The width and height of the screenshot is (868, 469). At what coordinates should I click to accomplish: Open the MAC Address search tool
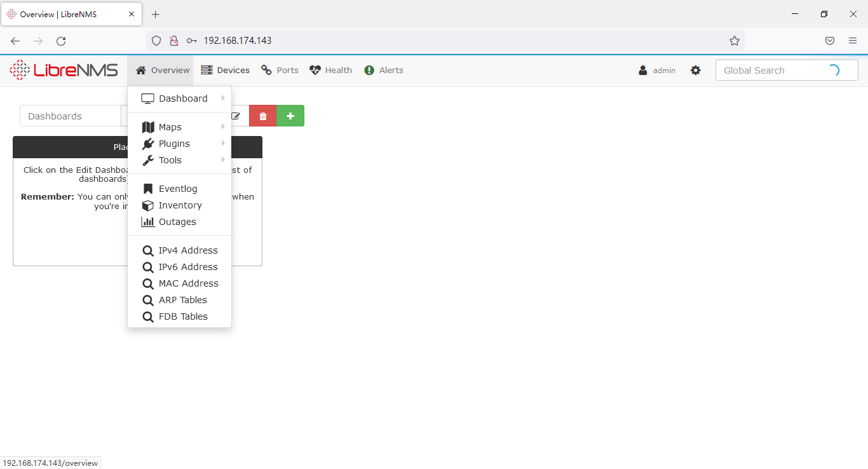pyautogui.click(x=188, y=283)
